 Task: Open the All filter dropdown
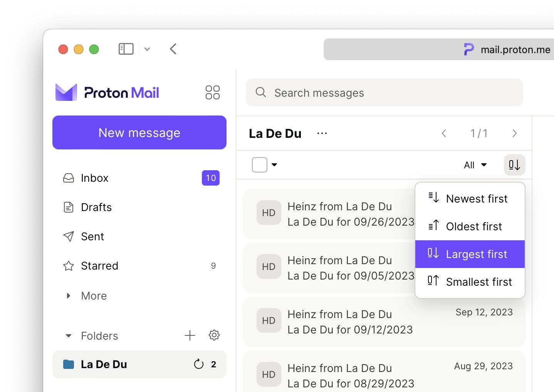pos(475,165)
